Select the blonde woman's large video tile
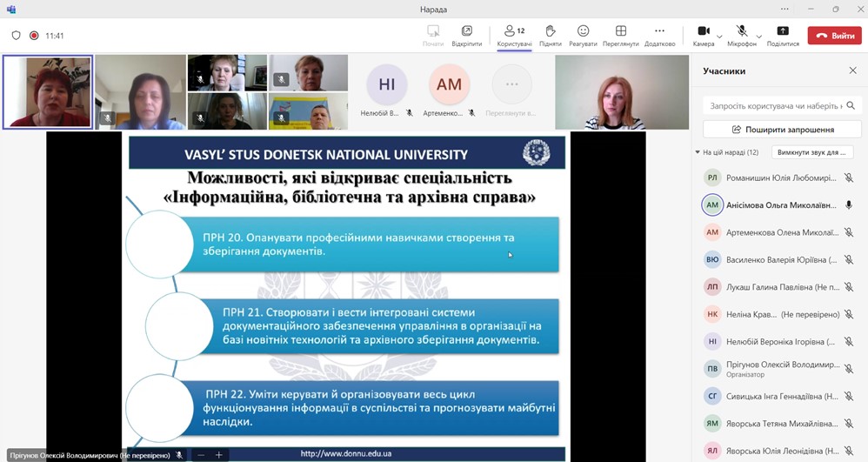The width and height of the screenshot is (868, 462). tap(622, 92)
